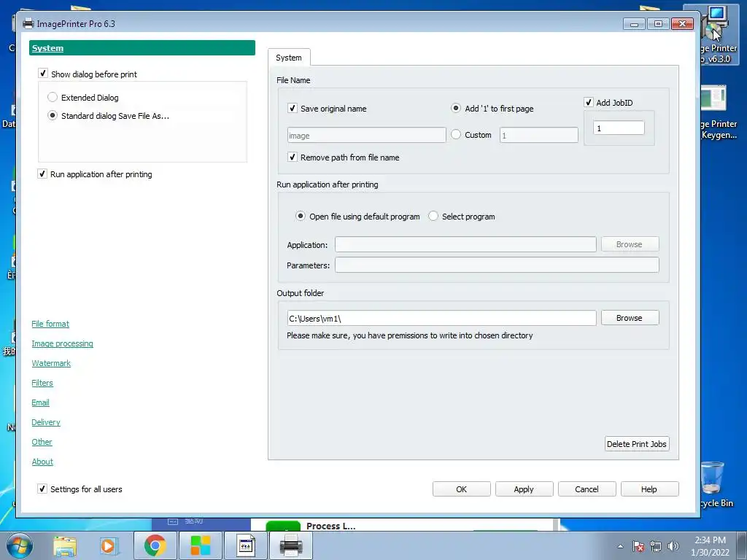The height and width of the screenshot is (560, 747).
Task: Open the Filters section
Action: [x=42, y=383]
